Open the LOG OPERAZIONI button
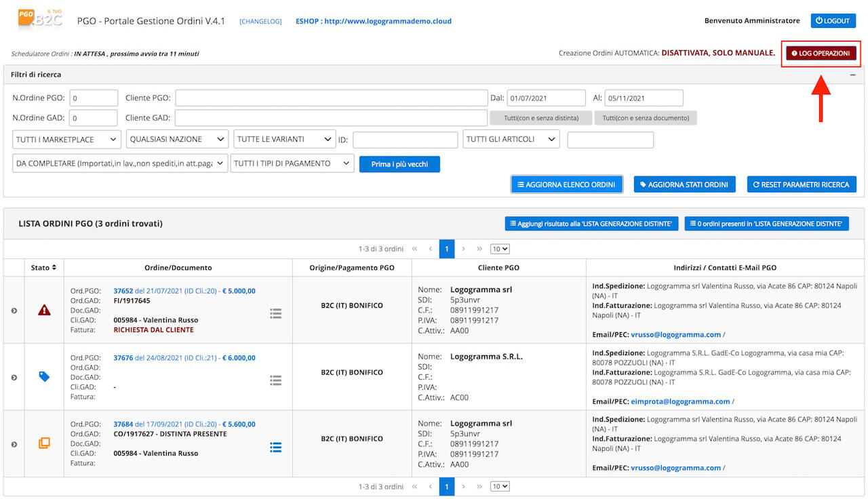The image size is (868, 499). tap(821, 53)
